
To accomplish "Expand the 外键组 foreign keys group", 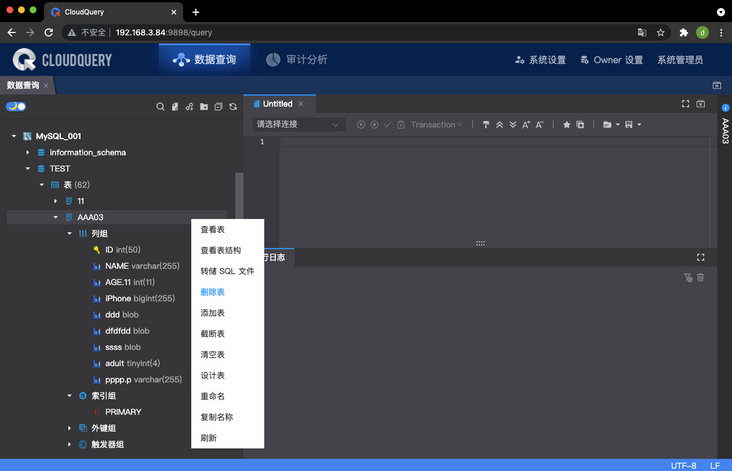I will tap(69, 428).
